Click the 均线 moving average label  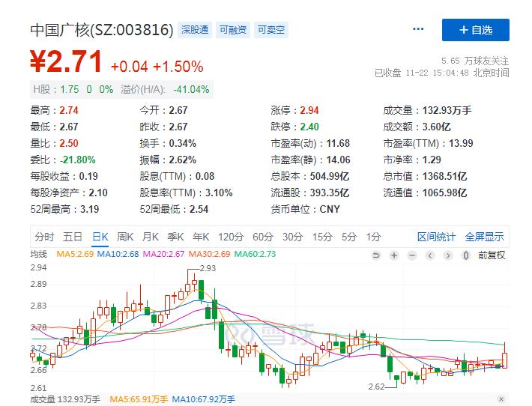39,254
